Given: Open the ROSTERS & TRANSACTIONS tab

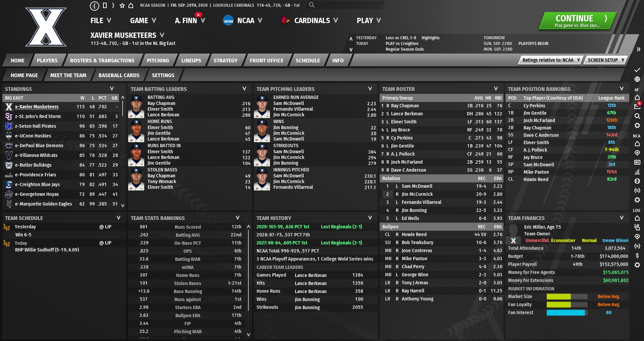Looking at the screenshot, I should pyautogui.click(x=102, y=60).
